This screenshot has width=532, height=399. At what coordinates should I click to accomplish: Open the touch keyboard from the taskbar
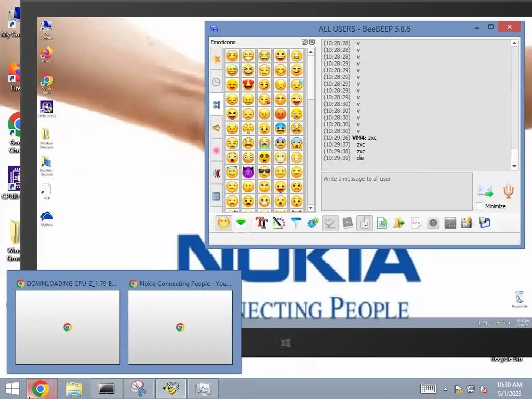[428, 389]
